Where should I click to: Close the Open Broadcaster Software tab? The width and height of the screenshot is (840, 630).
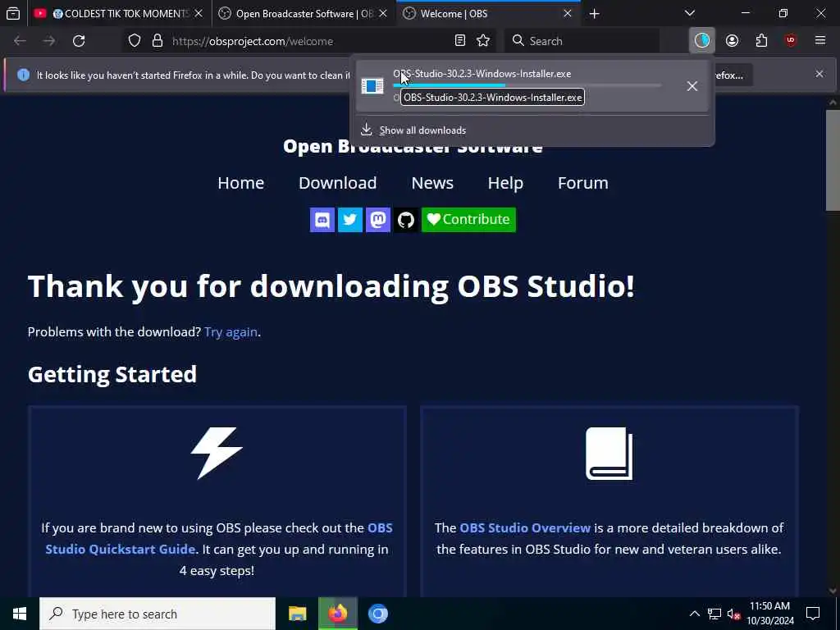[383, 14]
